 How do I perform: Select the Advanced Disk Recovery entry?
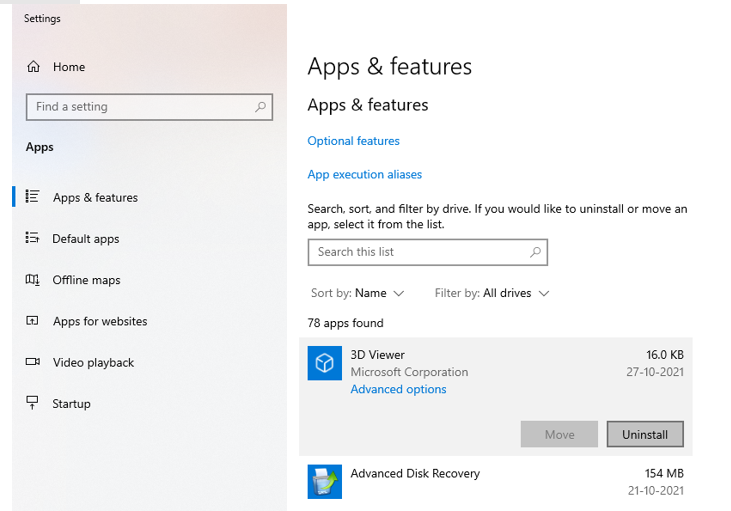pyautogui.click(x=496, y=482)
